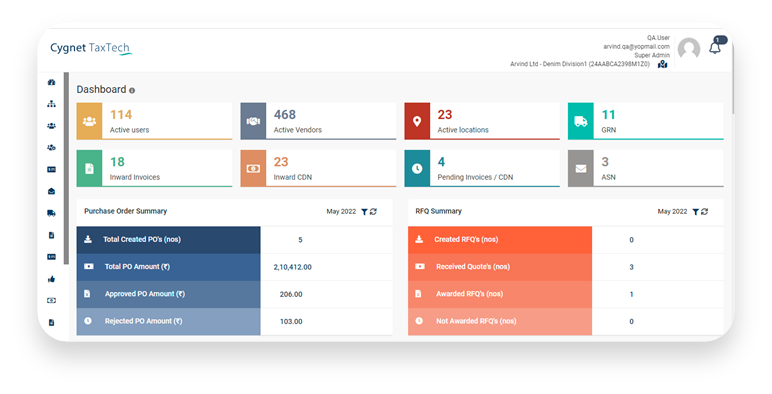Open the organization hierarchy sidebar icon
This screenshot has width=772, height=394.
point(51,104)
